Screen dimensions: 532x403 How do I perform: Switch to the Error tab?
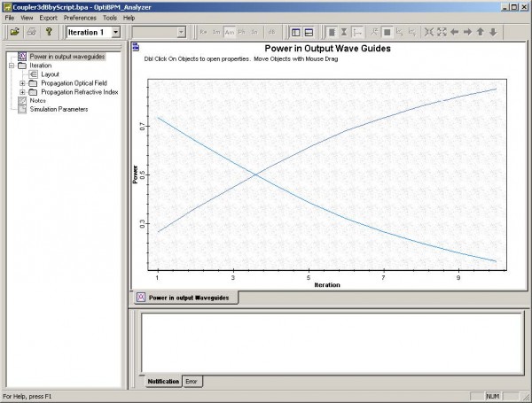(192, 382)
